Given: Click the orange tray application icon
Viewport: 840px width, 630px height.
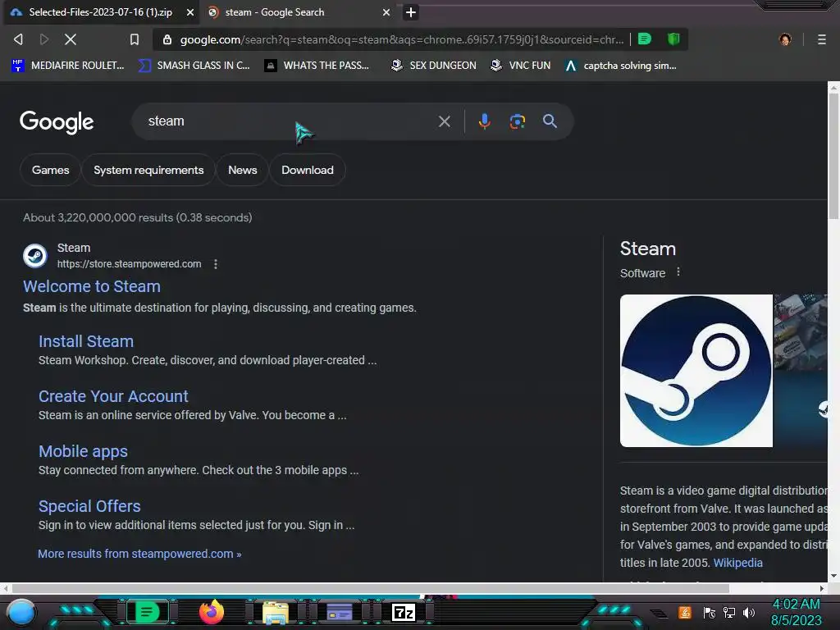Looking at the screenshot, I should point(685,612).
